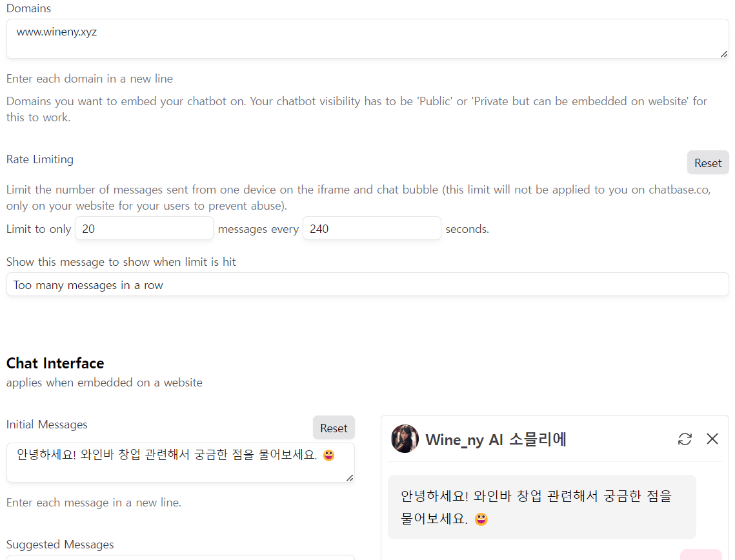
Task: Click the refresh icon in the chat preview header
Action: pos(685,439)
